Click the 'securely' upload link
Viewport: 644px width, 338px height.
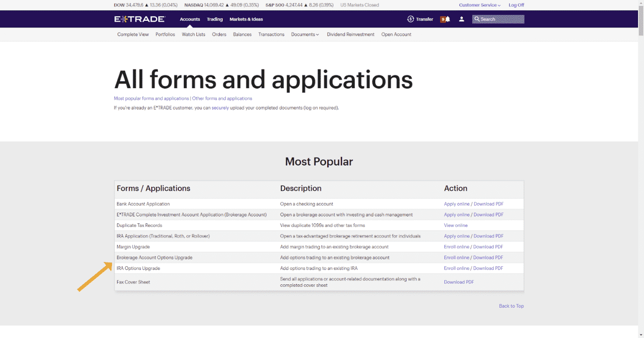pos(220,108)
